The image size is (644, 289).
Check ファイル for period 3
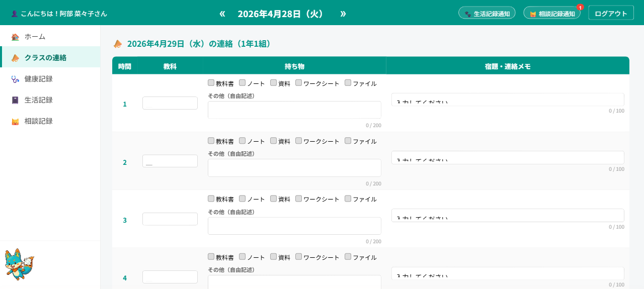(348, 199)
